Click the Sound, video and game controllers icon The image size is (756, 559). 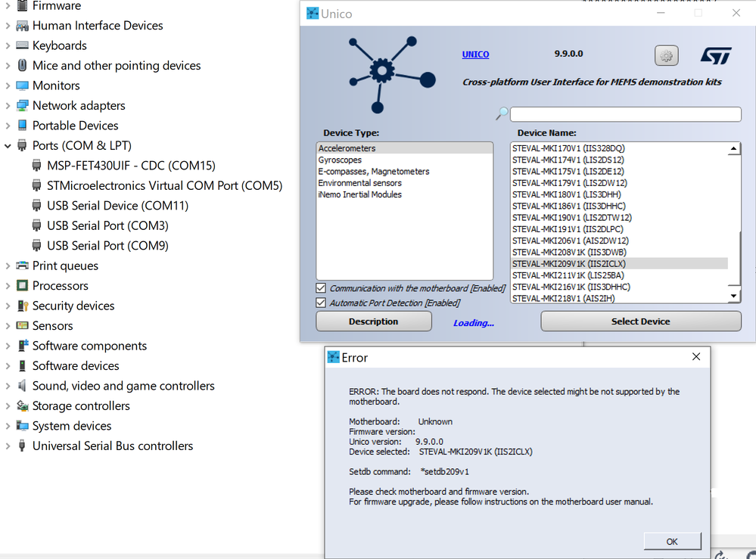(x=22, y=386)
